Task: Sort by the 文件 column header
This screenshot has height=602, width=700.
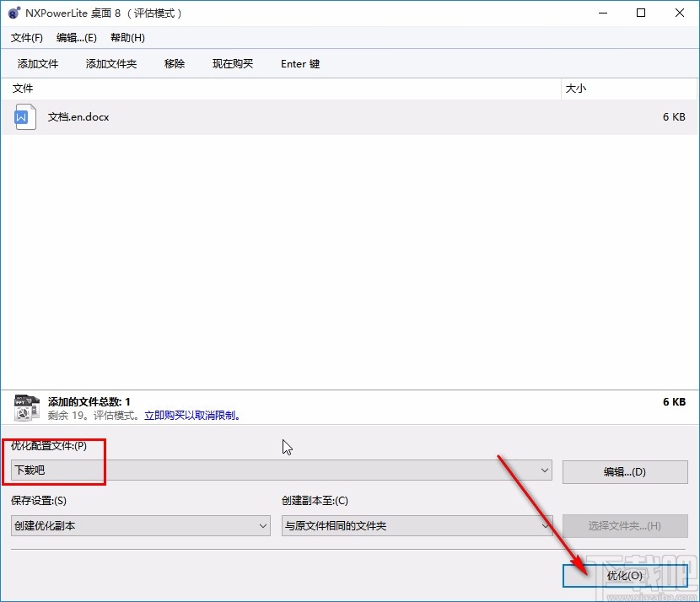Action: coord(281,89)
